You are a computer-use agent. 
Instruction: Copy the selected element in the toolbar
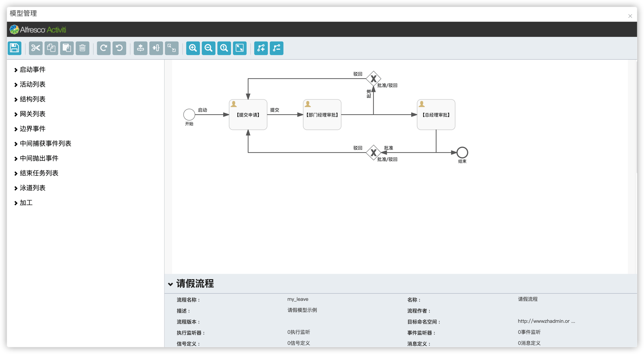[x=51, y=48]
